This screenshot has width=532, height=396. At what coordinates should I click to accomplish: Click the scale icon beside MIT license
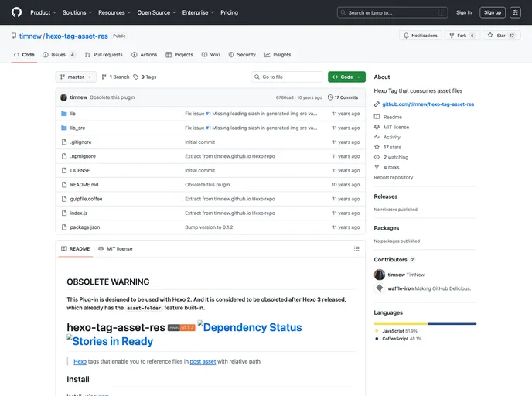click(x=377, y=127)
